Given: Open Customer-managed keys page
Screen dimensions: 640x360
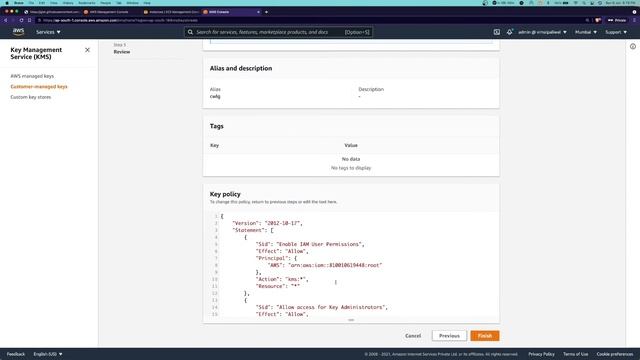Looking at the screenshot, I should tap(39, 87).
